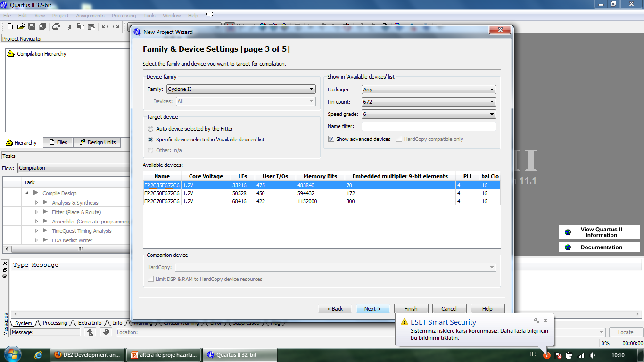Open the Pin count dropdown showing 672
The height and width of the screenshot is (362, 644).
429,102
